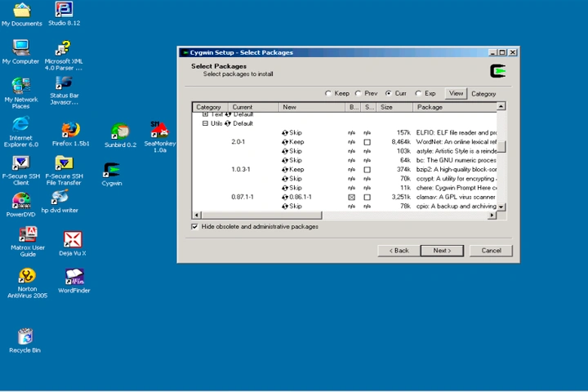
Task: Cycle install action for ELFIO package
Action: click(x=285, y=133)
